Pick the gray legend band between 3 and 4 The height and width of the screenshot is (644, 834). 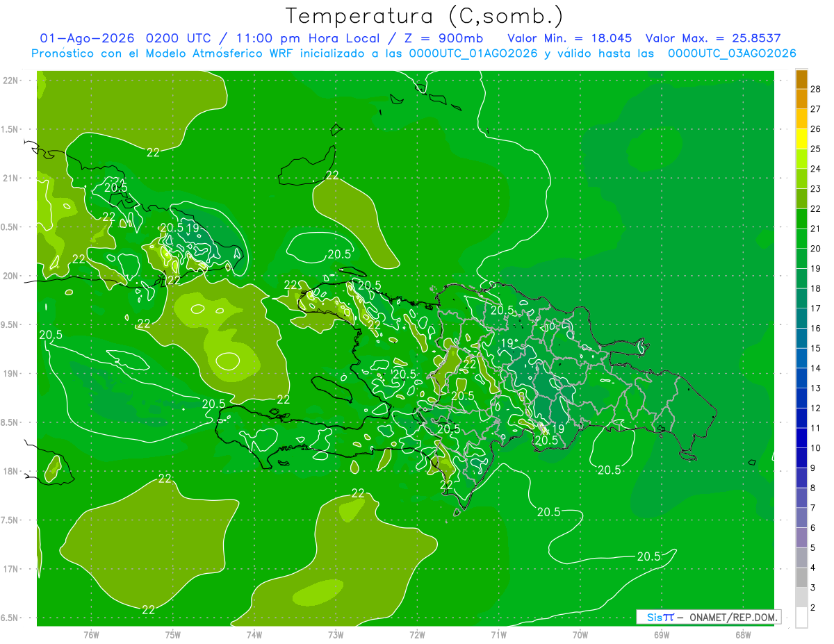coord(802,578)
